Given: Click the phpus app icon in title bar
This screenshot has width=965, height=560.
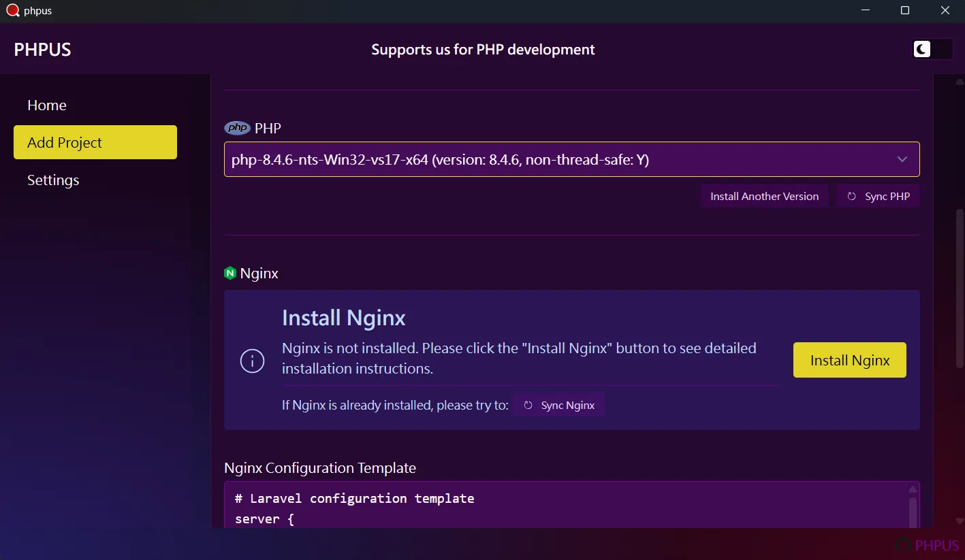Looking at the screenshot, I should coord(12,10).
